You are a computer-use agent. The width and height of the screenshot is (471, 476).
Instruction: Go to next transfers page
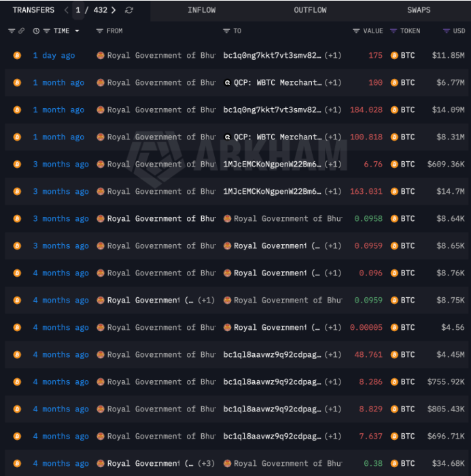pyautogui.click(x=114, y=10)
